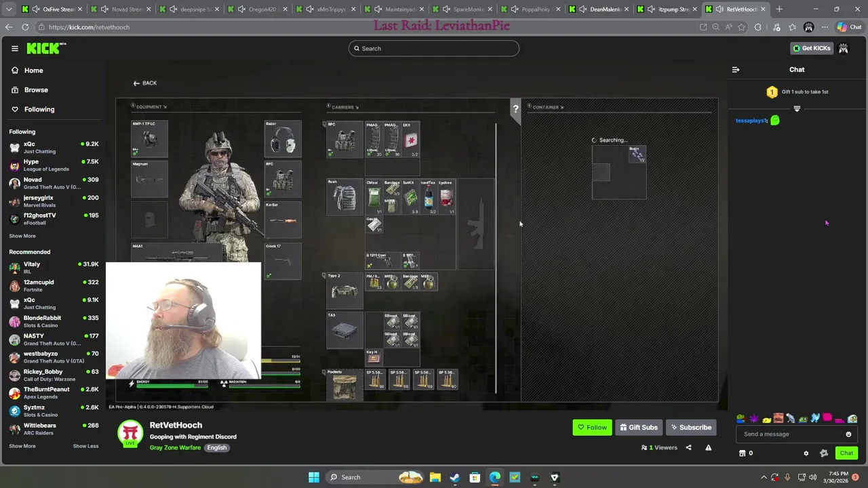Click the Gift Subs button
Image resolution: width=868 pixels, height=488 pixels.
(x=638, y=427)
